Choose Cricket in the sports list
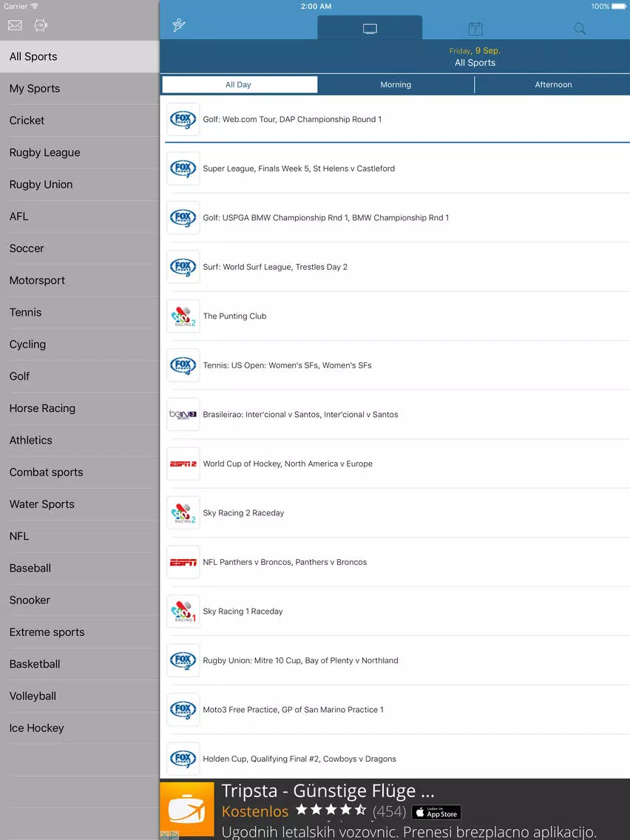 79,121
